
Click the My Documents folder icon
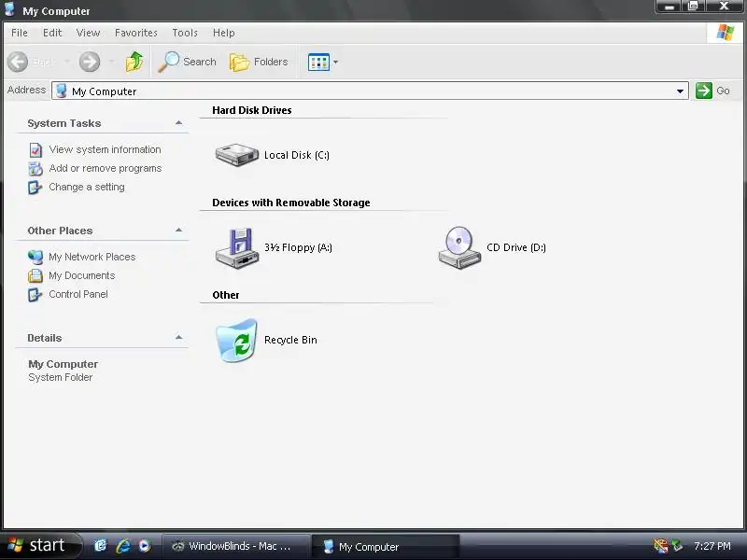click(x=35, y=275)
